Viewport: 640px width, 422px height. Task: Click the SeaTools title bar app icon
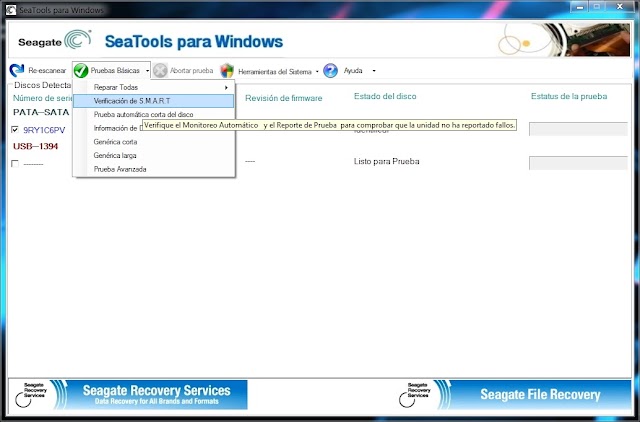[11, 10]
